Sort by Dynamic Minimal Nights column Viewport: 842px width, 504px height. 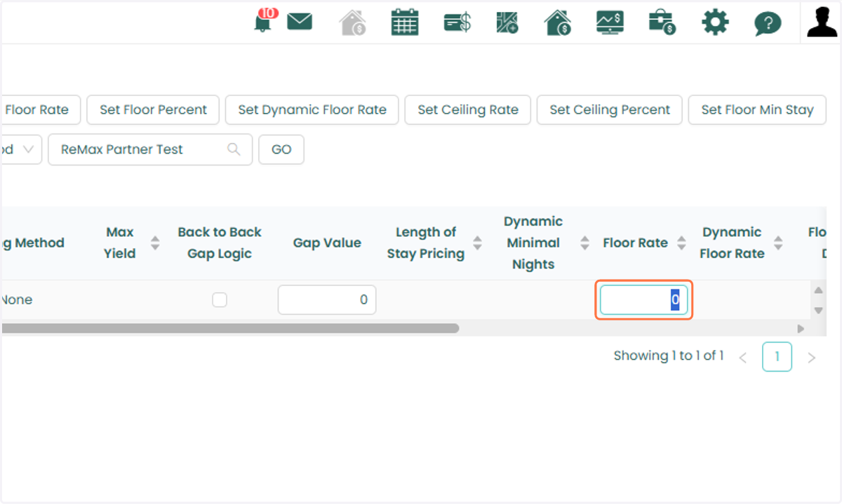click(x=584, y=243)
